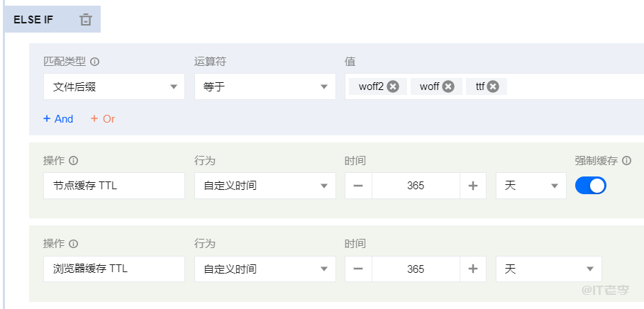This screenshot has width=644, height=309.
Task: Increase browser cache TTL time with plus
Action: click(473, 269)
